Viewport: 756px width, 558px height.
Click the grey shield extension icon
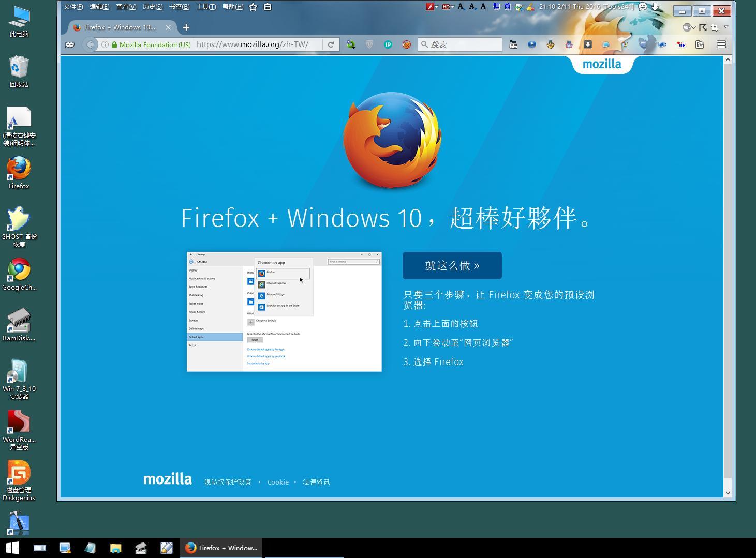(x=369, y=44)
